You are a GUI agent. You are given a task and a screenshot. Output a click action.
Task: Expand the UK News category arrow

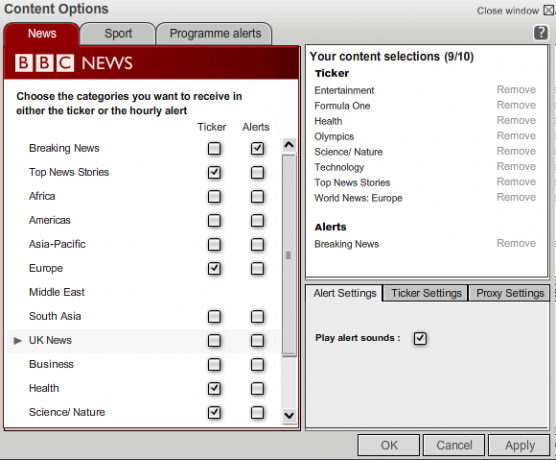(x=17, y=341)
